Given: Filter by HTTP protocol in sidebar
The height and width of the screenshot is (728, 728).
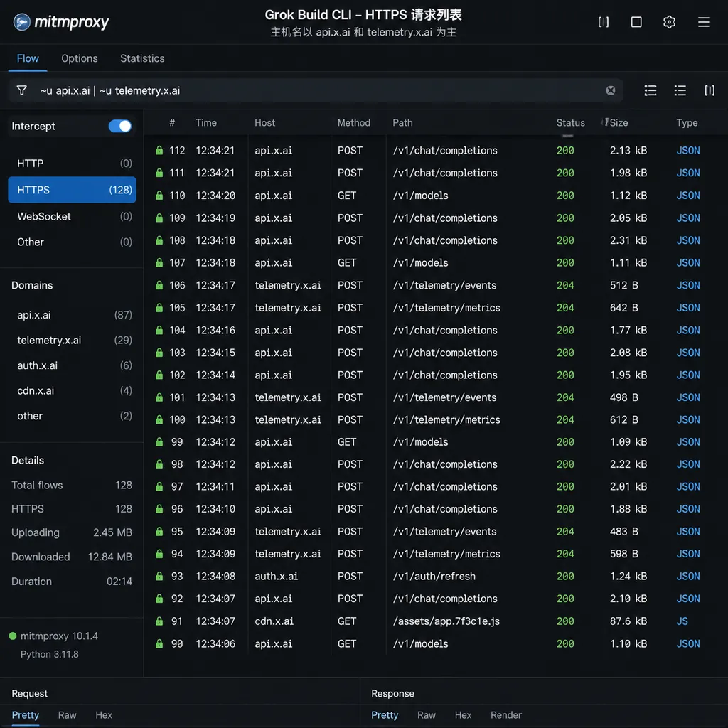Looking at the screenshot, I should pyautogui.click(x=72, y=164).
